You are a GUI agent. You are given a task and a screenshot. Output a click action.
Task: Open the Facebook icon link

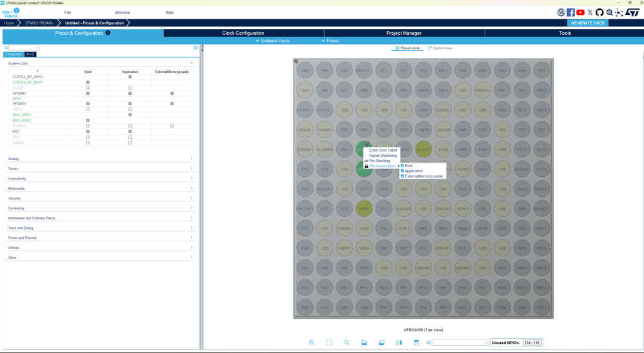coord(571,12)
